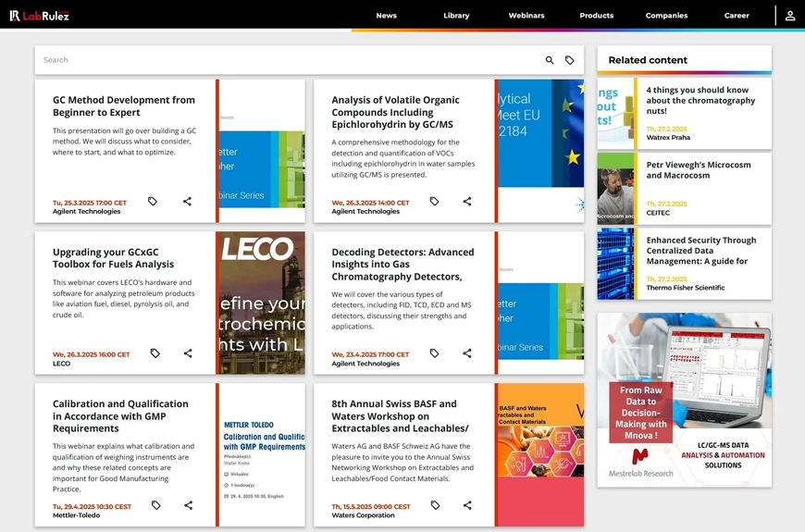Open 'Decoding Detectors: Advanced Insights' title
The image size is (805, 532).
402,265
